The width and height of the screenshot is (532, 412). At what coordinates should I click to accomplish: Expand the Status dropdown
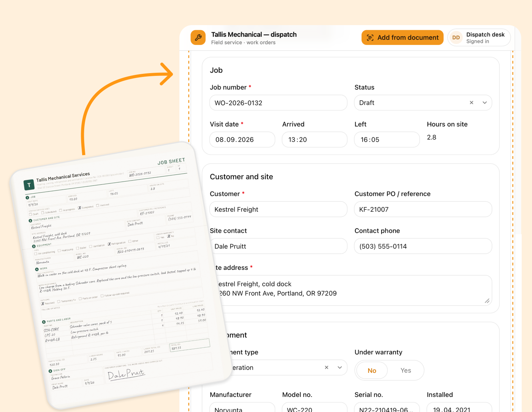pos(485,103)
